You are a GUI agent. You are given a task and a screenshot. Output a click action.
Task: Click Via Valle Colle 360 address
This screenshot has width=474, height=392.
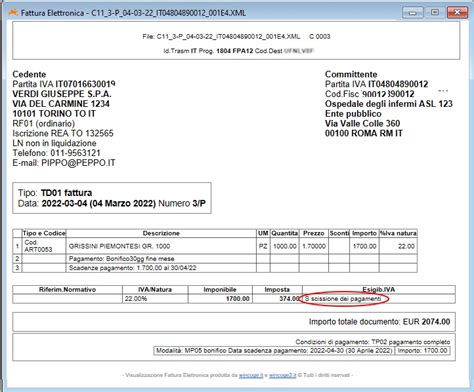[362, 123]
